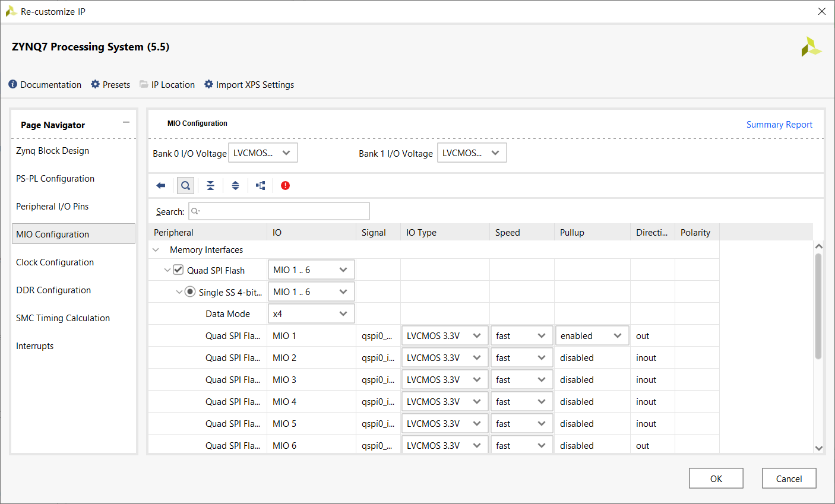Open the MIO 4 IO Type dropdown
Viewport: 835px width, 504px height.
coord(445,401)
